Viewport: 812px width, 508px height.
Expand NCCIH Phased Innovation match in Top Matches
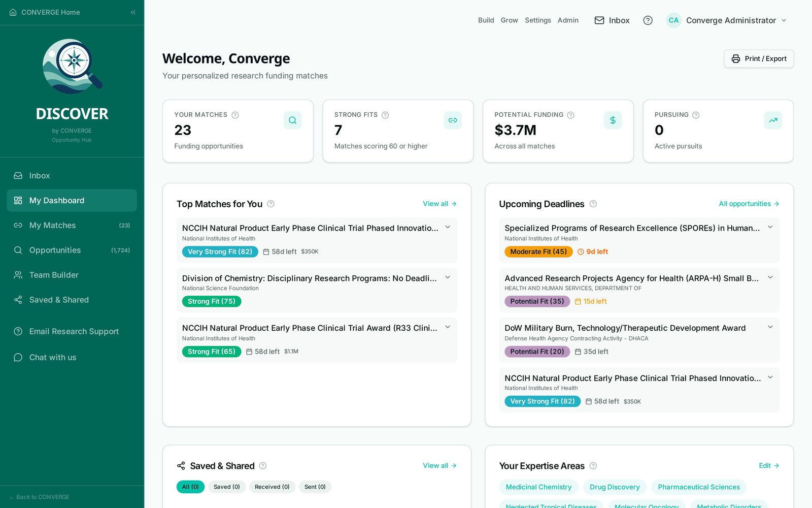tap(448, 228)
